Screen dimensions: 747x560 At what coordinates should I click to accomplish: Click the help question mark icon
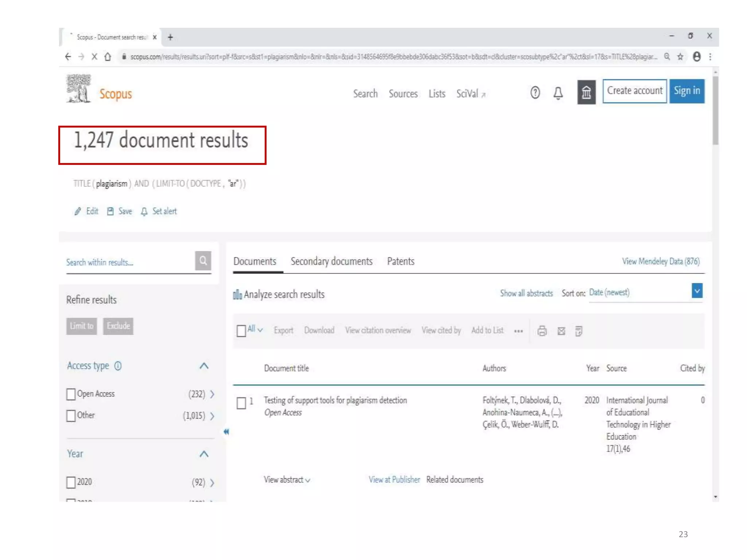(x=535, y=93)
